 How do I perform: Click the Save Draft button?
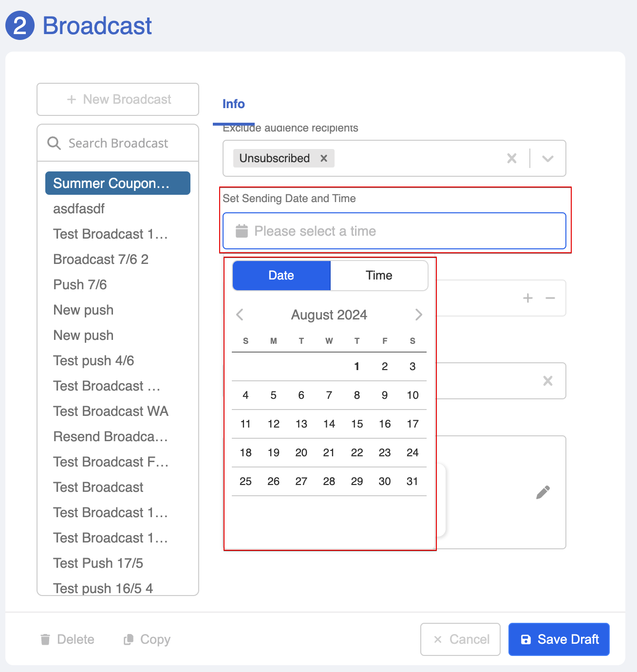(559, 639)
